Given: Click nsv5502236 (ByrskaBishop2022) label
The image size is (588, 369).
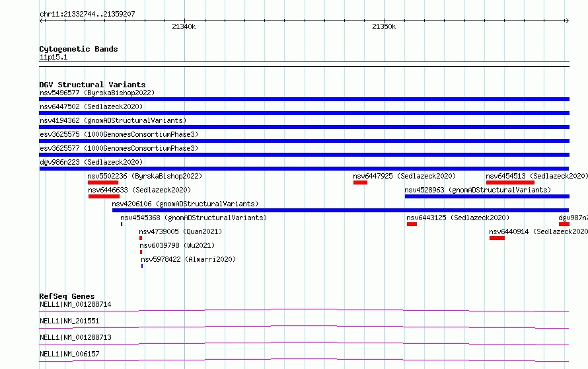Looking at the screenshot, I should (145, 176).
